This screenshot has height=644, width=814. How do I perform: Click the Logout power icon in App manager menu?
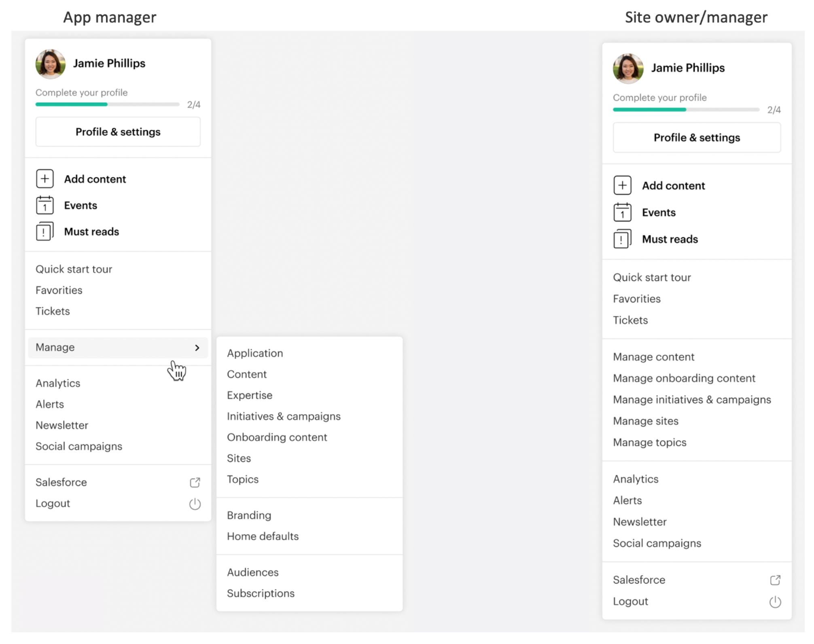pyautogui.click(x=195, y=504)
